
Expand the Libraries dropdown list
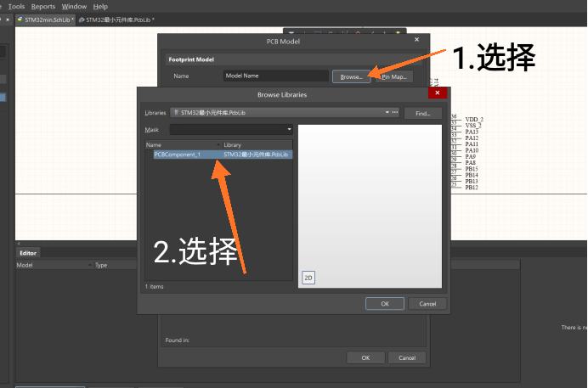(387, 112)
